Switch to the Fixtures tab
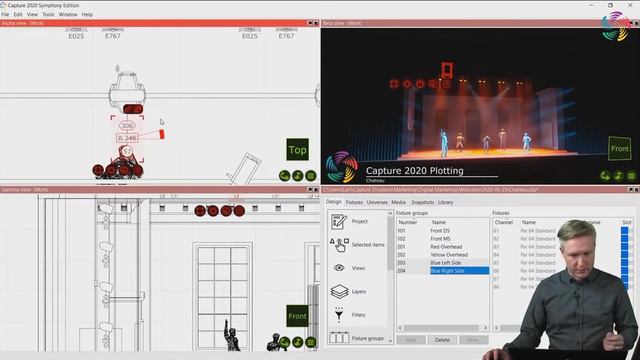The image size is (640, 360). coord(354,202)
